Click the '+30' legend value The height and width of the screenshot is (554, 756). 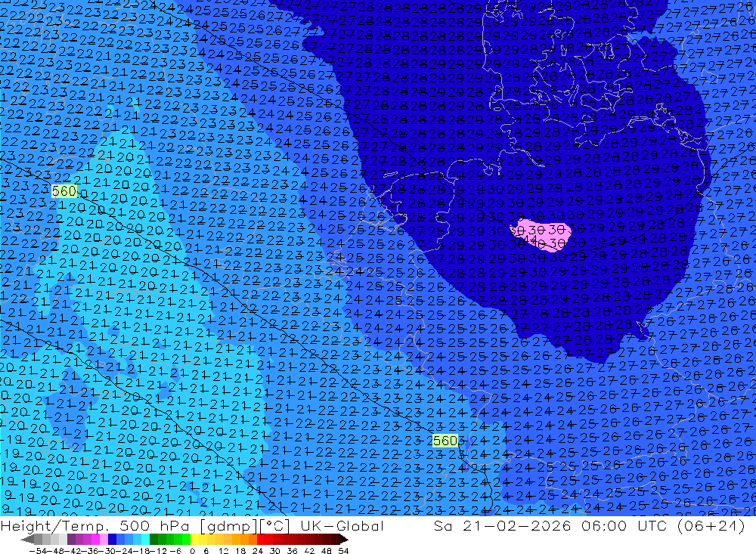click(x=275, y=551)
